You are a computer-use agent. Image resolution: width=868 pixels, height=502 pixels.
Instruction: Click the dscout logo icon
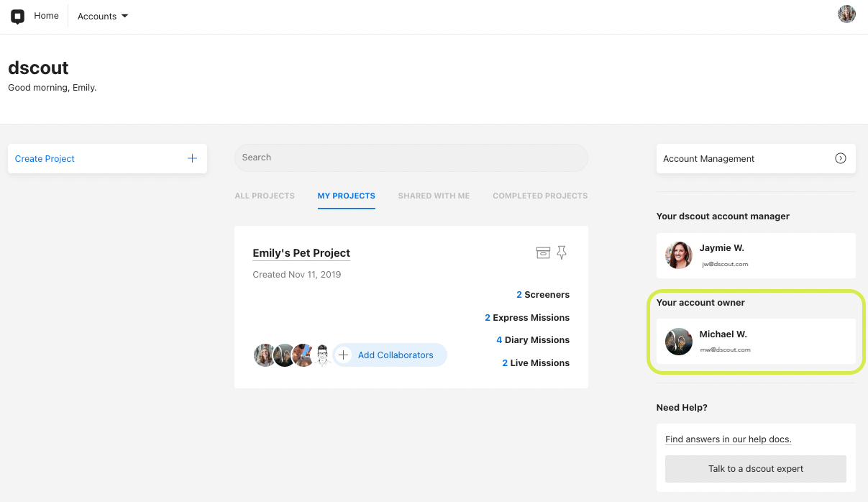point(18,17)
